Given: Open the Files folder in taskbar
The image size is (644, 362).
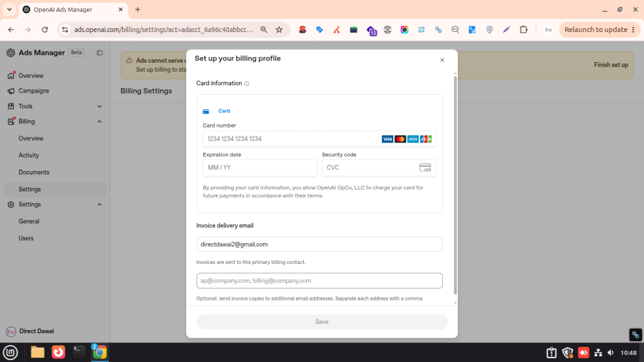Looking at the screenshot, I should (x=37, y=352).
